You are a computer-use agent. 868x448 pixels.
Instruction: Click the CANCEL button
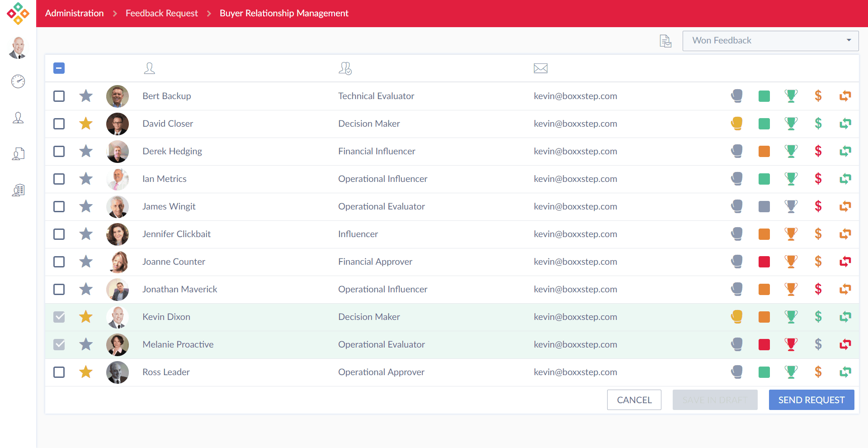[634, 400]
